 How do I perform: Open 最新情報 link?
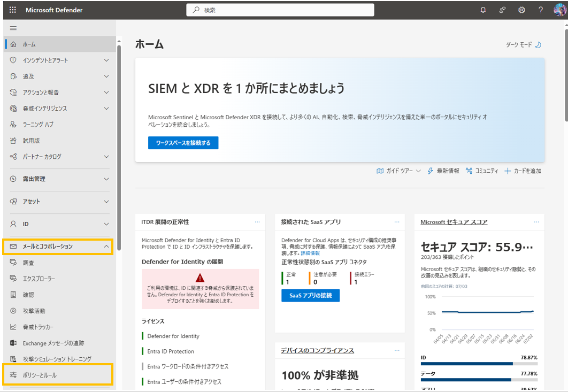coord(443,171)
